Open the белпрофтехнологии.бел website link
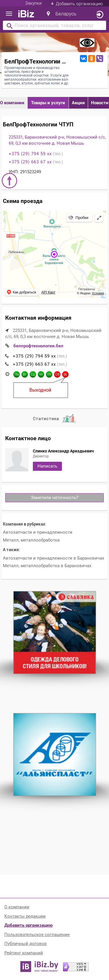The width and height of the screenshot is (109, 980). [x=38, y=346]
